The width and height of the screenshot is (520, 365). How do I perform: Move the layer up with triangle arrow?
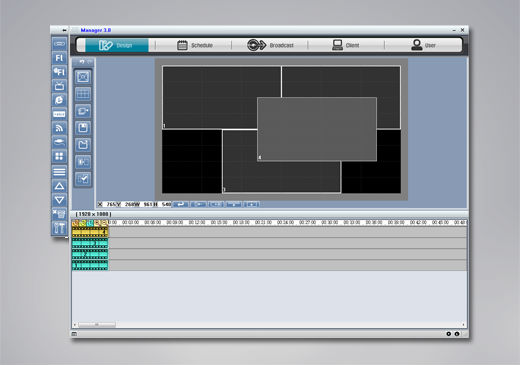pyautogui.click(x=59, y=186)
